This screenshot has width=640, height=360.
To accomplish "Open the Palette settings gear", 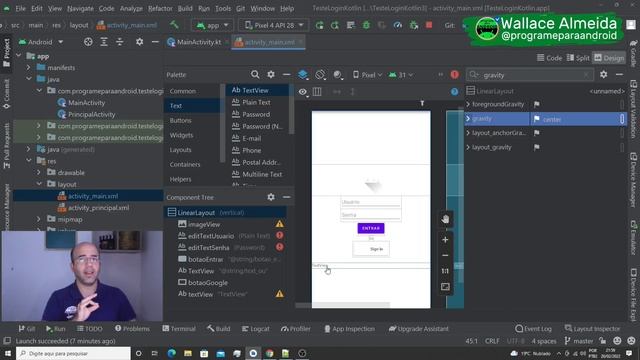I will [x=271, y=74].
